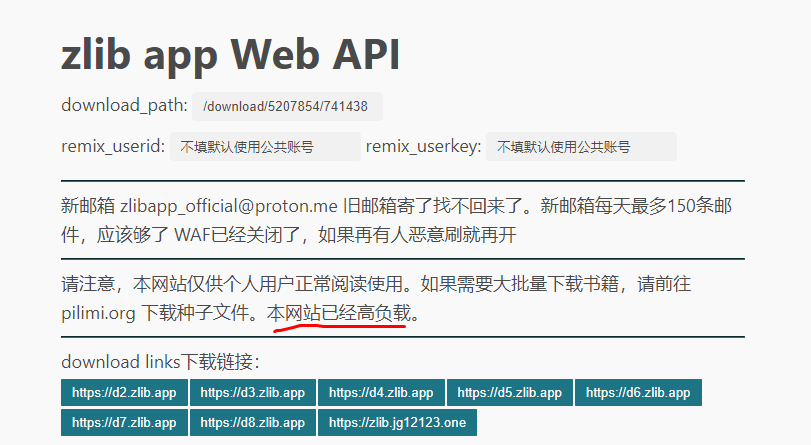
Task: Open the https://zlib.jg12123.one download link
Action: click(397, 422)
